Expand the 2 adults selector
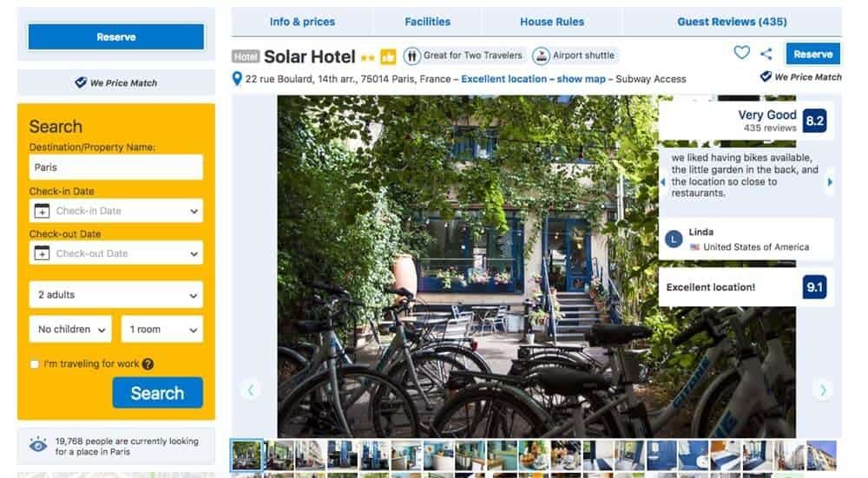Viewport: 868px width, 478px height. (x=116, y=295)
